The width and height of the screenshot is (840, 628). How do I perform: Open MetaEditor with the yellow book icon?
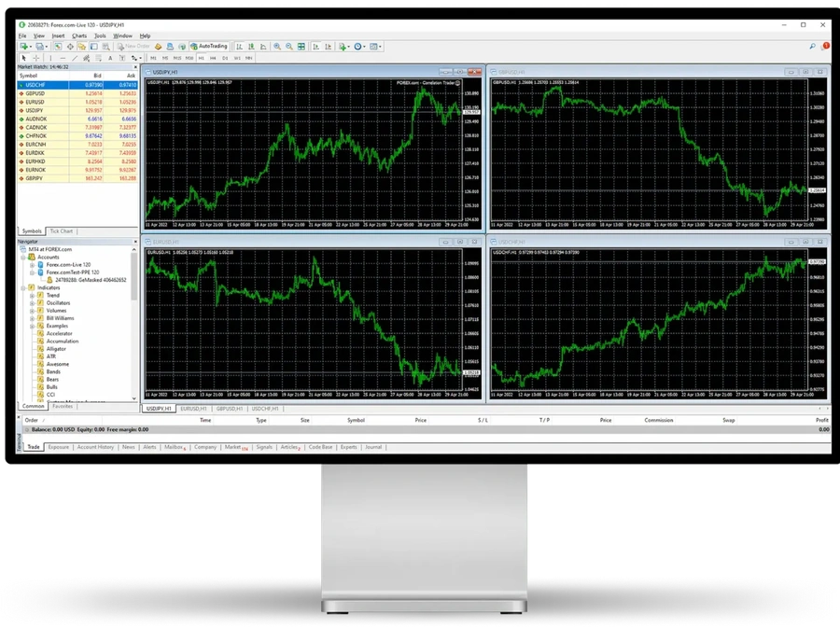pos(158,47)
